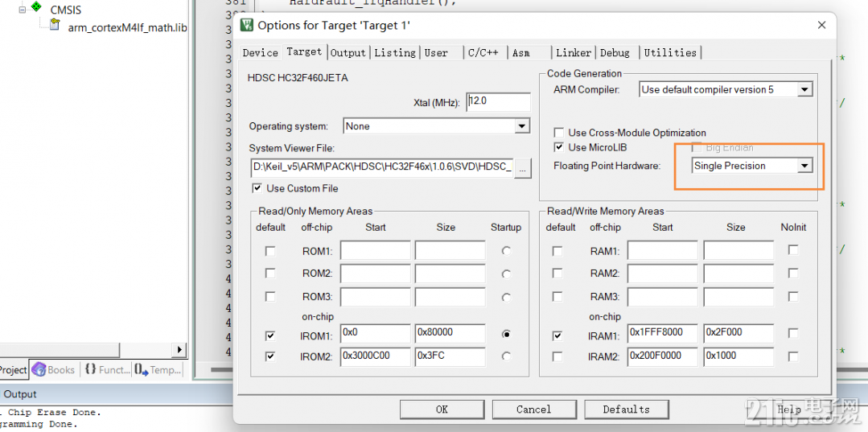Toggle the IRAM2 default checkbox

557,356
